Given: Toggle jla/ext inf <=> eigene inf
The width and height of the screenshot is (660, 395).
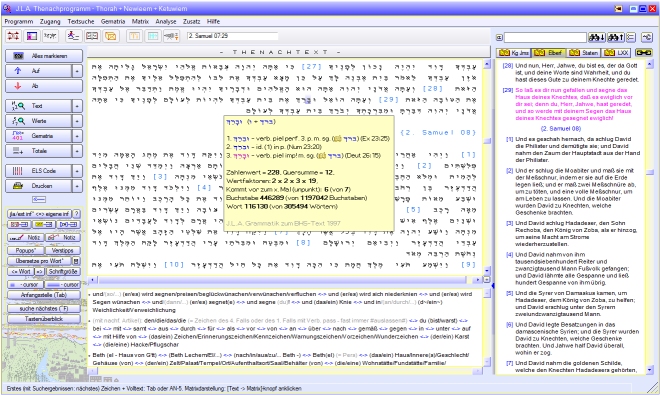Looking at the screenshot, I should pyautogui.click(x=40, y=214).
